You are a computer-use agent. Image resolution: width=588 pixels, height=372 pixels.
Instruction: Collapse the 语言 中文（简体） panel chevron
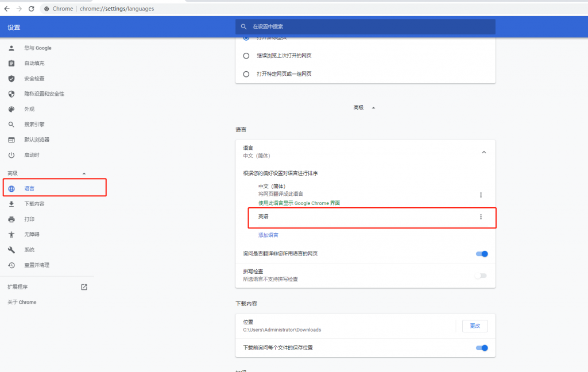coord(483,152)
